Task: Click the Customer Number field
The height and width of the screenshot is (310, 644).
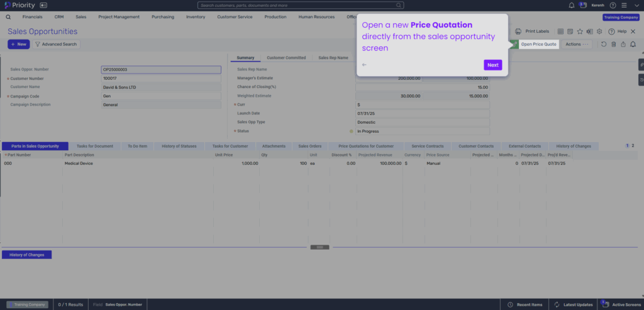Action: (x=161, y=79)
